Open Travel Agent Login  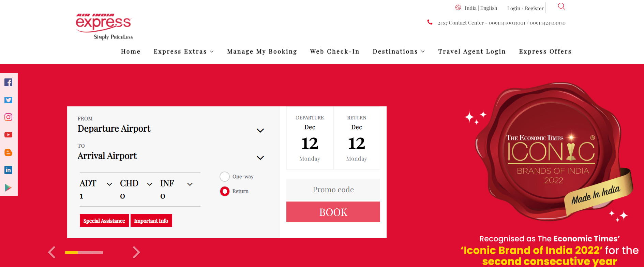point(472,51)
